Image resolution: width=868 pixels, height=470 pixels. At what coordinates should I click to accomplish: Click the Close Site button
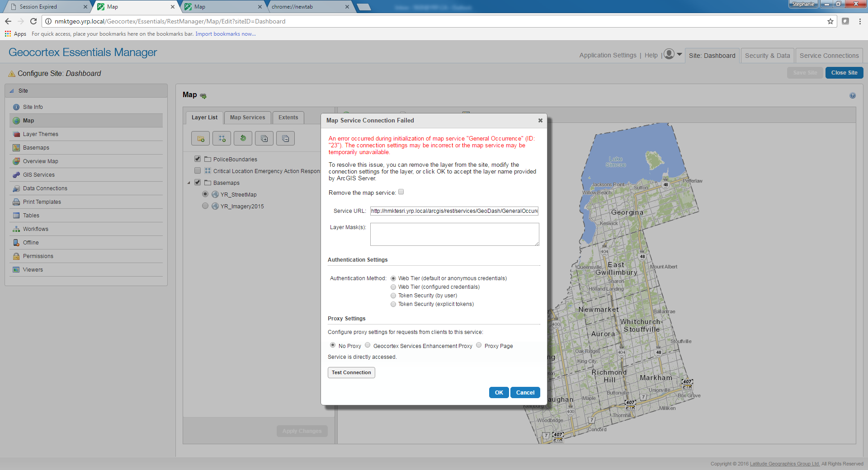(x=844, y=73)
